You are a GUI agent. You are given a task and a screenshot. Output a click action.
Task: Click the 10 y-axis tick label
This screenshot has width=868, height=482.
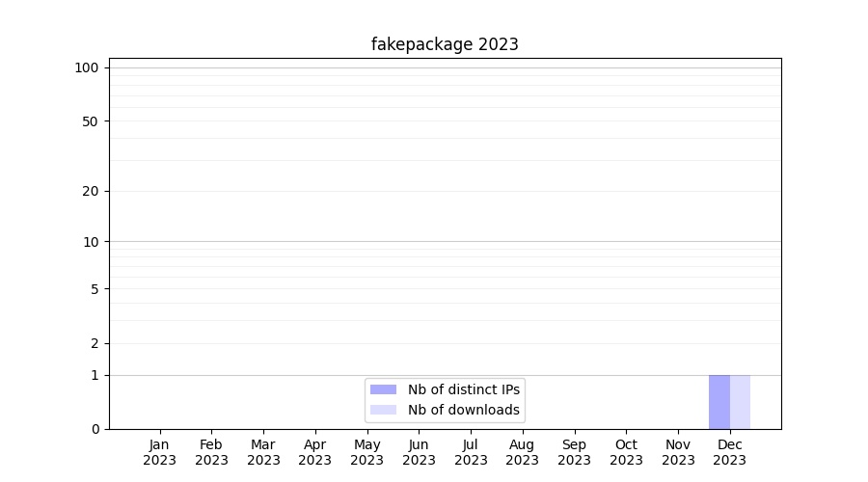click(x=91, y=242)
